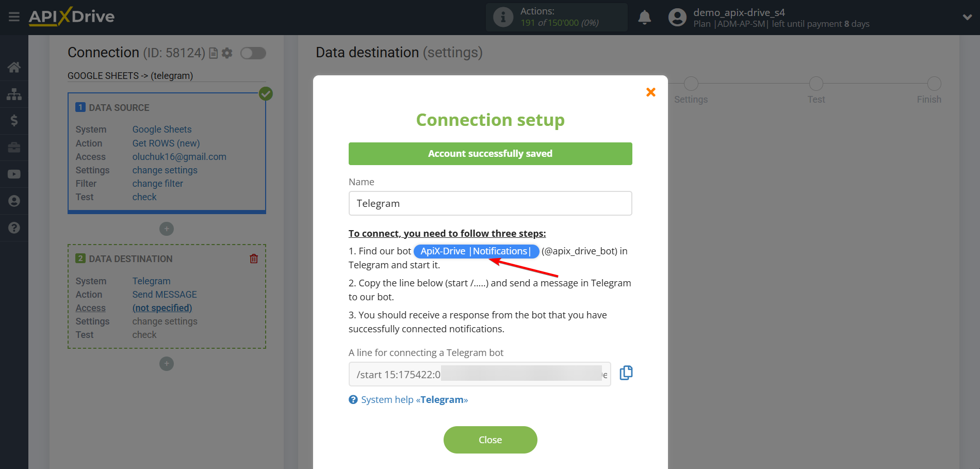Open the Connections icon in the sidebar
The image size is (980, 469).
tap(14, 94)
